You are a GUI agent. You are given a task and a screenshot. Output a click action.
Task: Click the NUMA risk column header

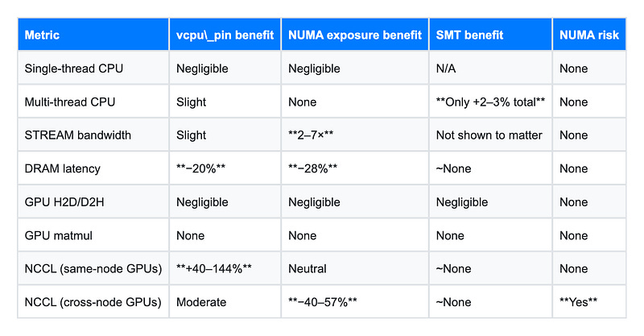click(589, 35)
